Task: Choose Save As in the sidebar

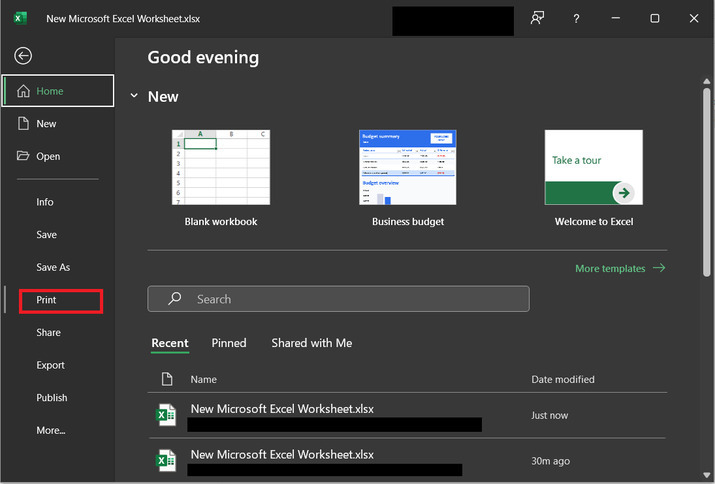Action: point(53,267)
